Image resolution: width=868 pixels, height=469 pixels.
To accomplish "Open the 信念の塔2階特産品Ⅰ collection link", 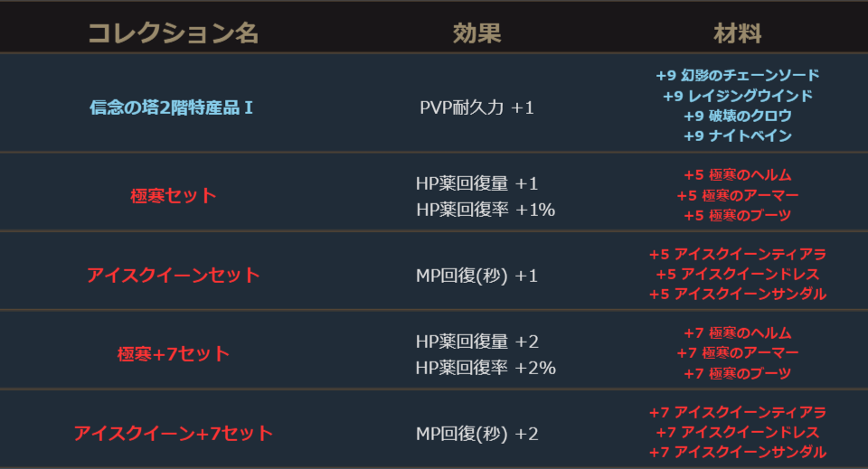I will coord(172,108).
